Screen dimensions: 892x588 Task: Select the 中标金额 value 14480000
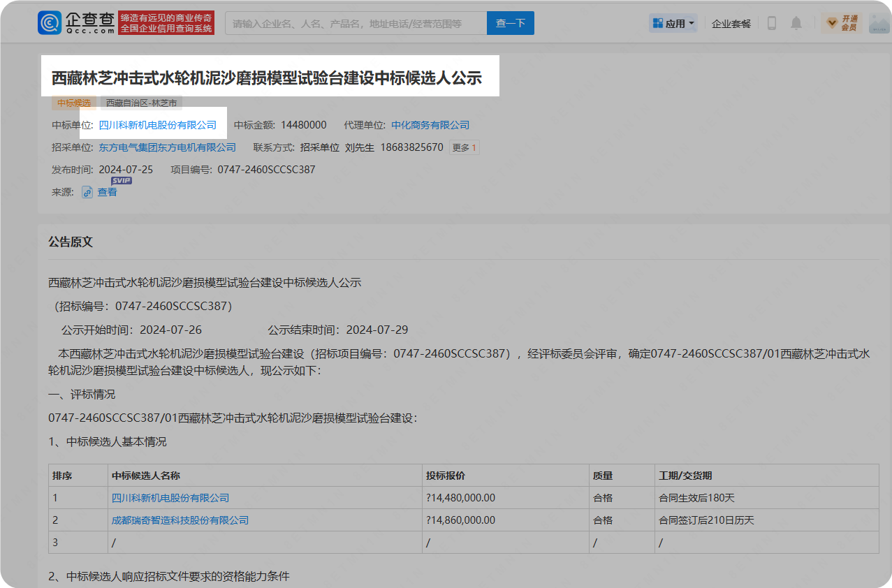point(304,126)
